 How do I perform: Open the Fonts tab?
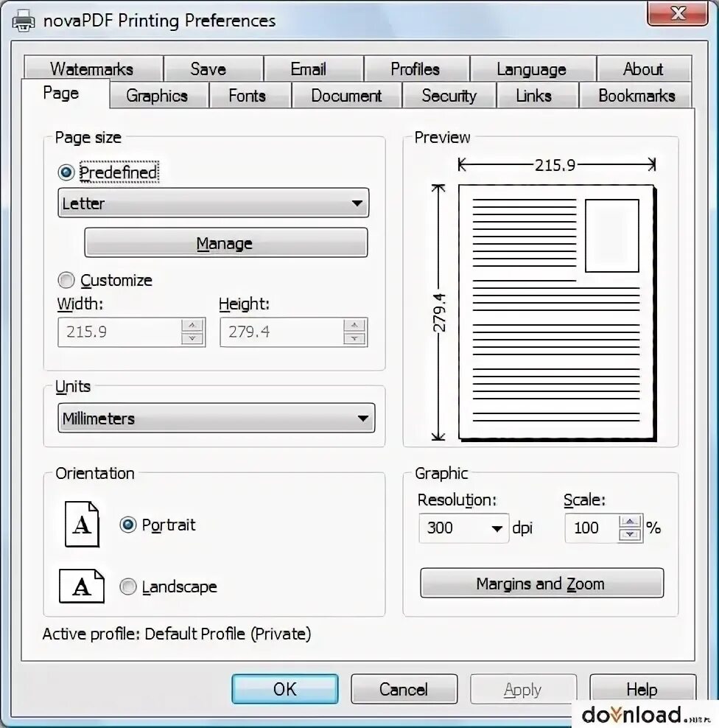250,95
